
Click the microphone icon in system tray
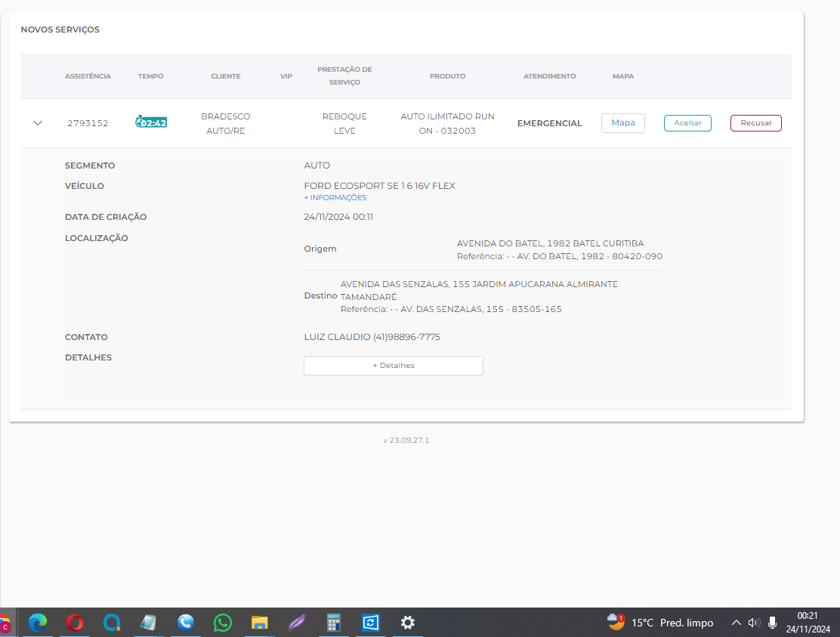[x=772, y=623]
